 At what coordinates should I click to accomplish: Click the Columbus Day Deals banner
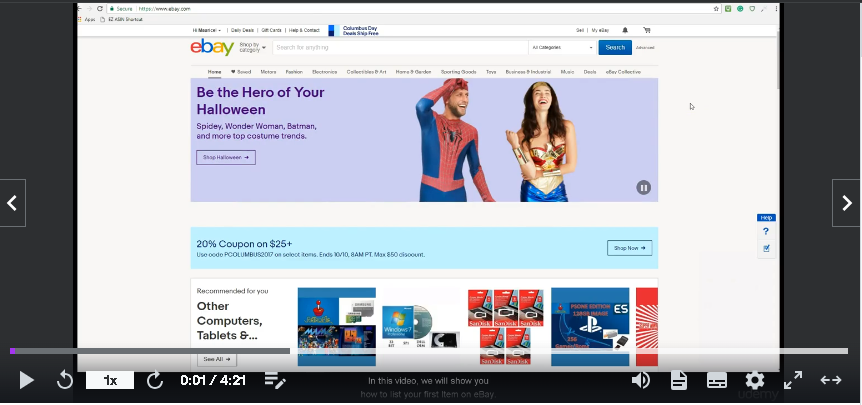(x=353, y=31)
